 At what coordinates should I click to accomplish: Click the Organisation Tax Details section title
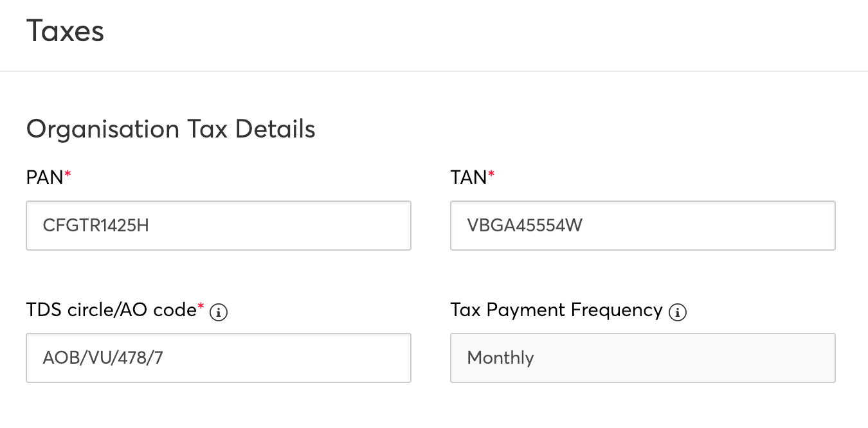click(x=170, y=129)
